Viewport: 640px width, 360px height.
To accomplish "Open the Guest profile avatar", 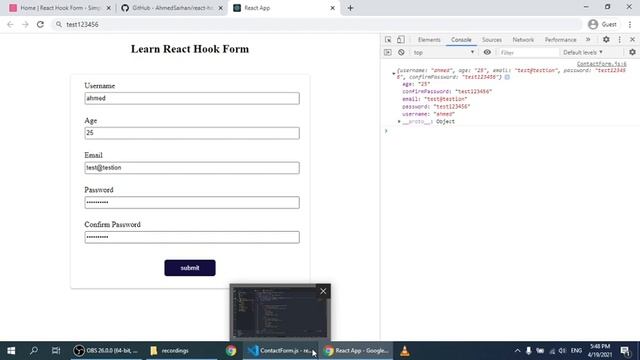I will (x=593, y=24).
